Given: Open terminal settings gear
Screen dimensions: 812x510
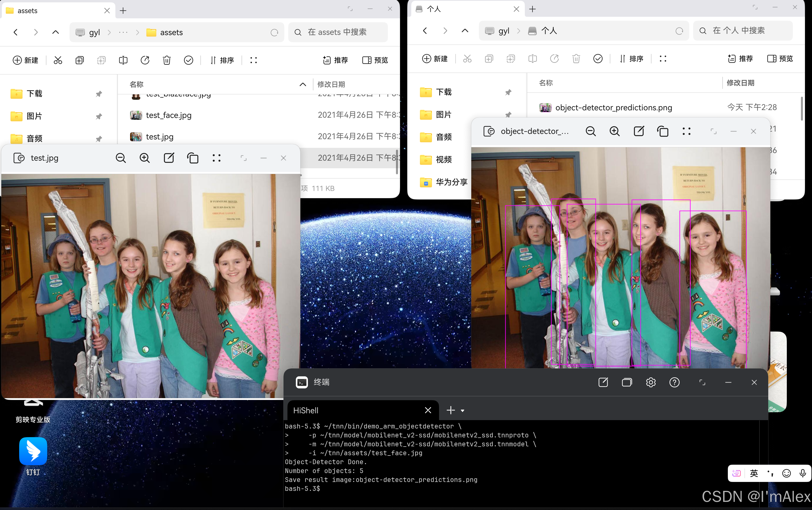Looking at the screenshot, I should click(x=651, y=382).
